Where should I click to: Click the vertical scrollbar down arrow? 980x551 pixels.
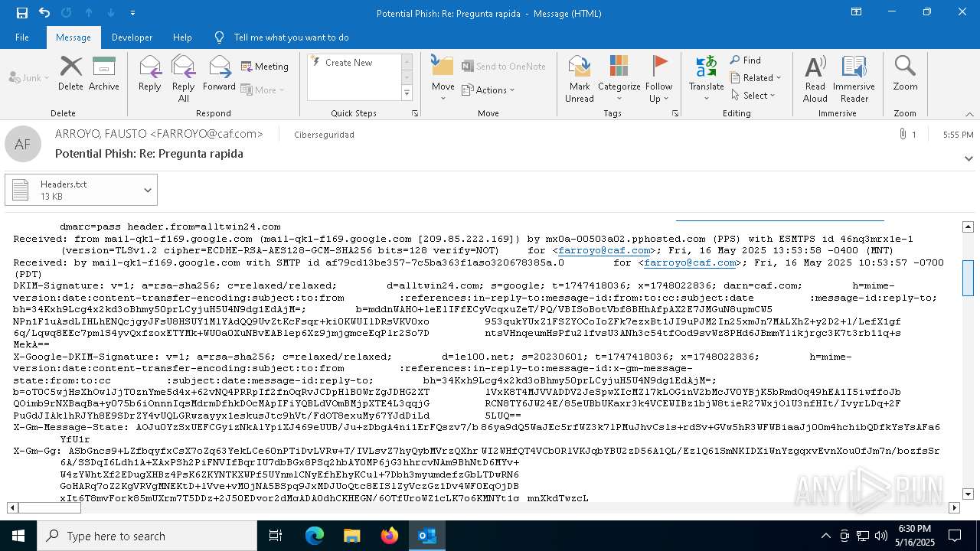(968, 494)
